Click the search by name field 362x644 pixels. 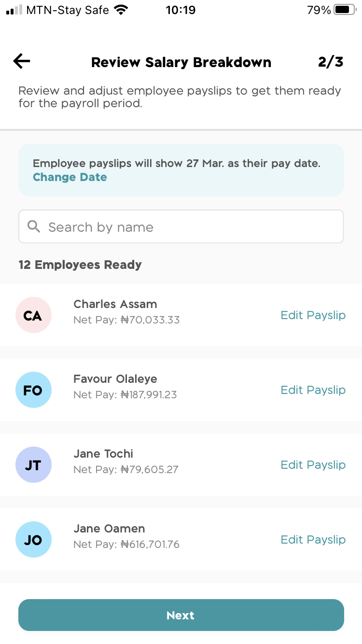click(181, 226)
